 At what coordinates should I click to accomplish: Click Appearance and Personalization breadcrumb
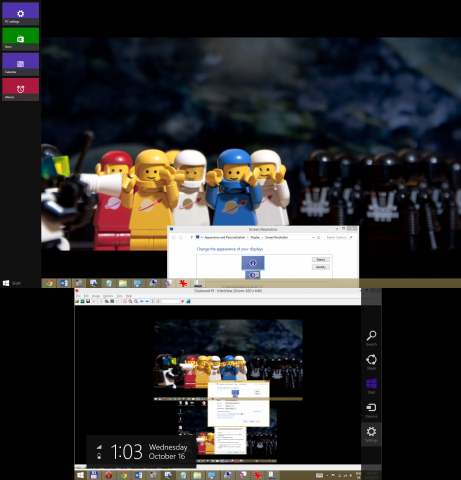pyautogui.click(x=225, y=237)
